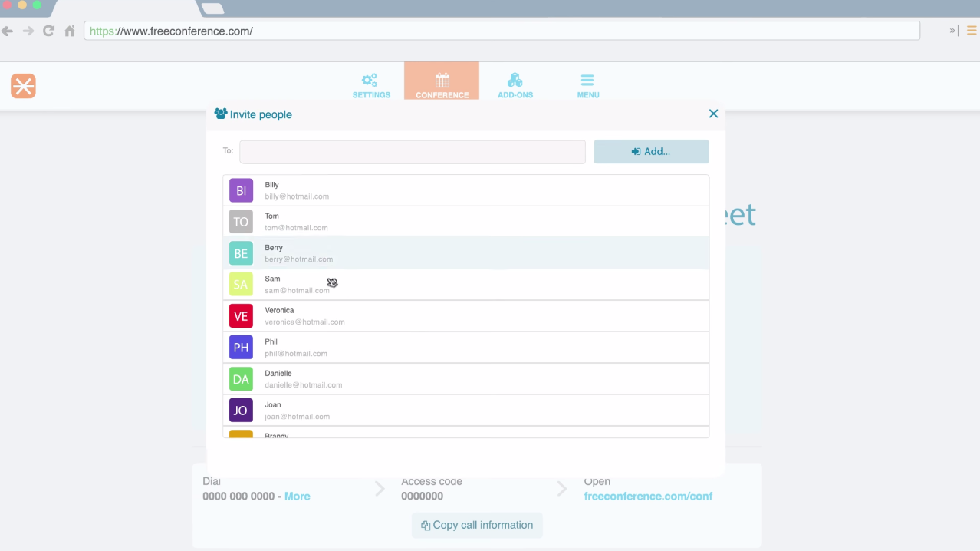This screenshot has width=980, height=551.
Task: Open the Add-ons cubes icon
Action: coord(515,81)
